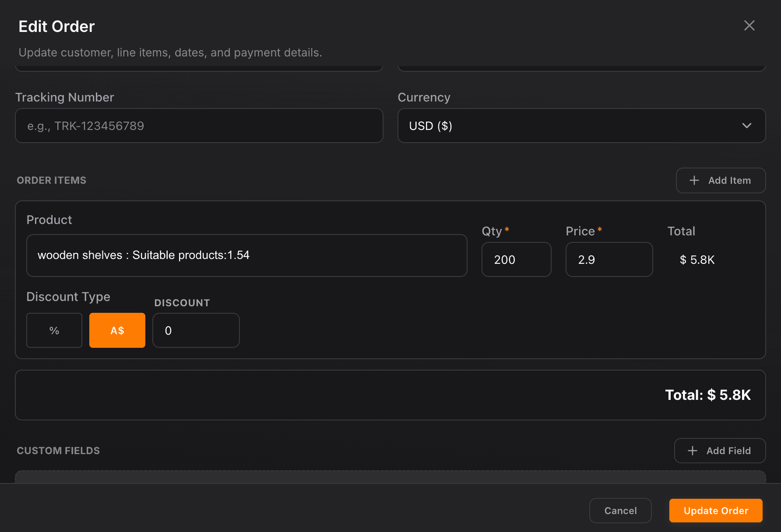Focus the Tracking Number input
781x532 pixels.
[x=199, y=126]
